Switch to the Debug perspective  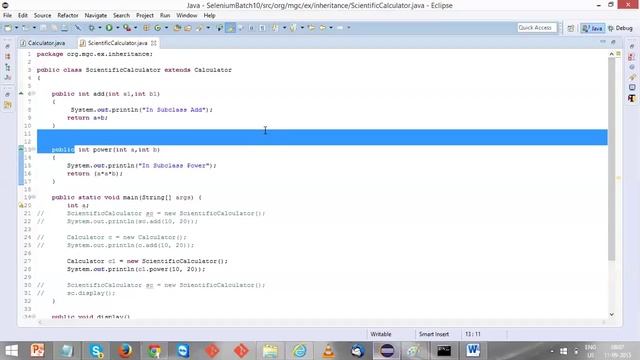[620, 28]
